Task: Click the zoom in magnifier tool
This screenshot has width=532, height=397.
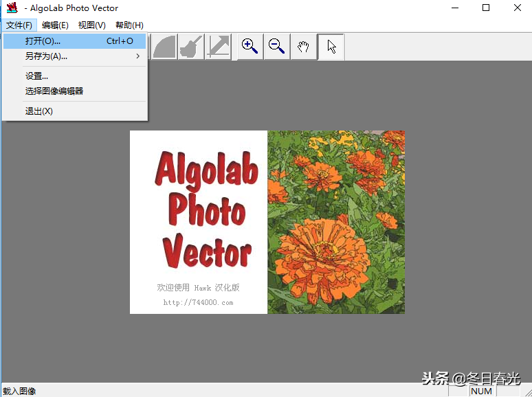Action: [x=250, y=47]
